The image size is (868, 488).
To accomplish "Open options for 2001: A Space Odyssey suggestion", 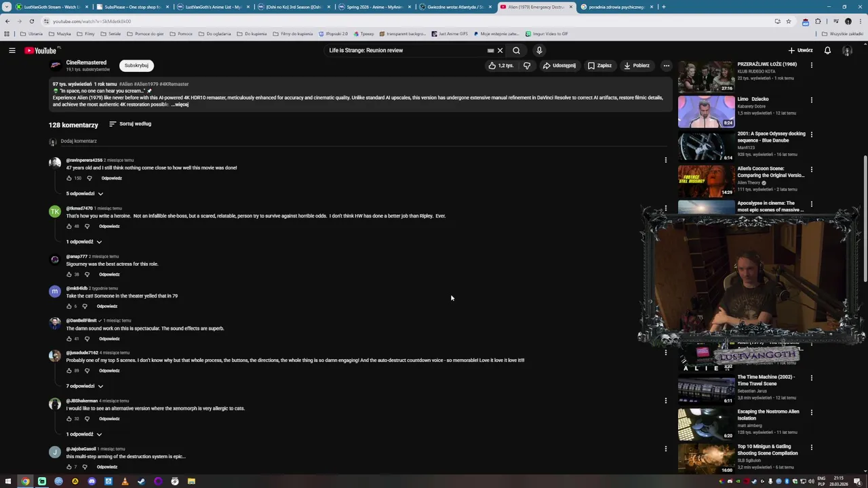I will pyautogui.click(x=811, y=134).
